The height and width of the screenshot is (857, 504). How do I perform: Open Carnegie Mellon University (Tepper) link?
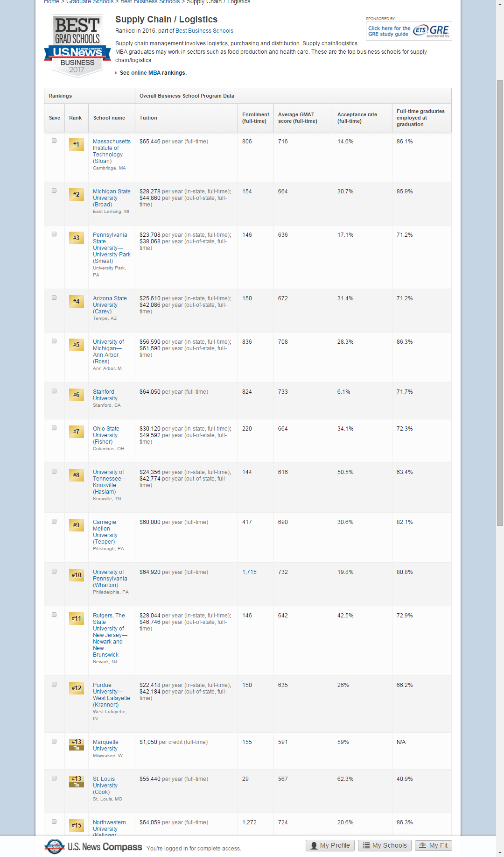[x=105, y=532]
